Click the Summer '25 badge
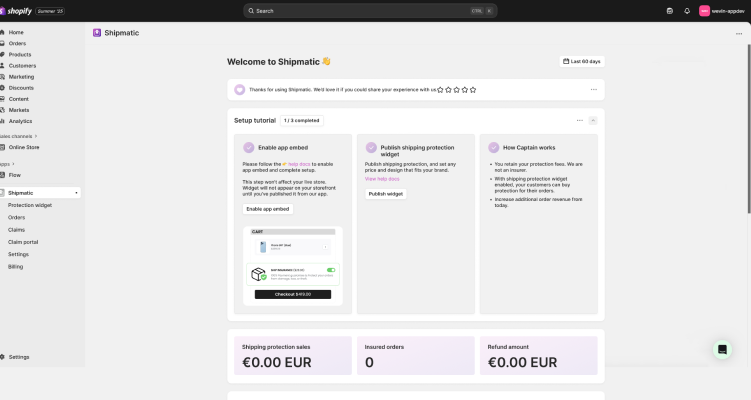This screenshot has width=751, height=400. click(50, 11)
